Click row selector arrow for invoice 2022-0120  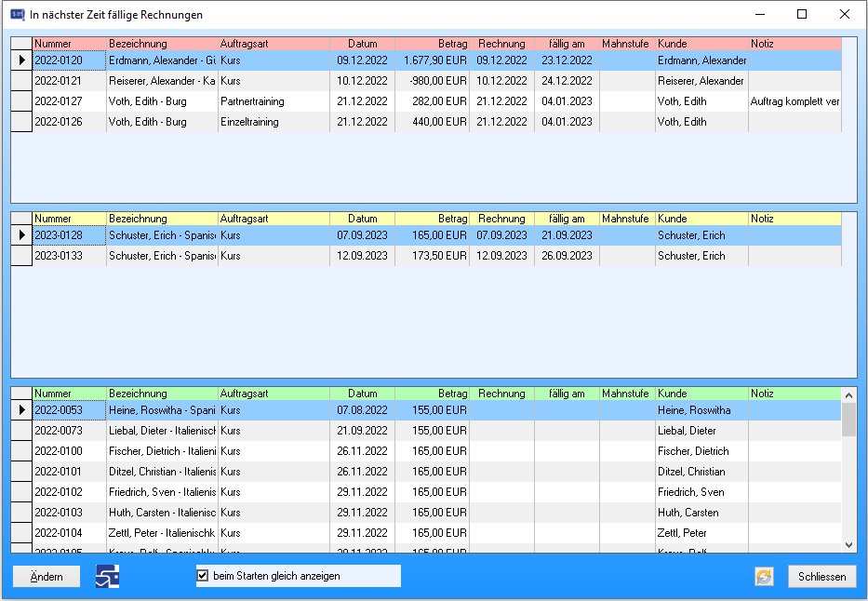[21, 60]
